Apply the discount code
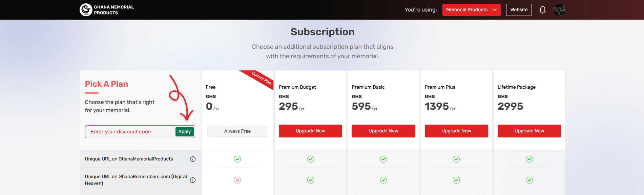Screen dimensions: 644x195 [x=184, y=132]
